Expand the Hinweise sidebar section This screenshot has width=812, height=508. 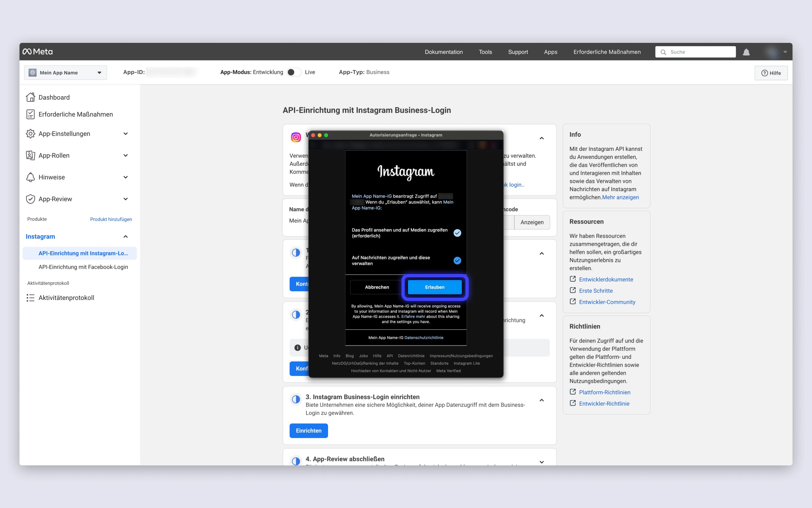pos(126,177)
